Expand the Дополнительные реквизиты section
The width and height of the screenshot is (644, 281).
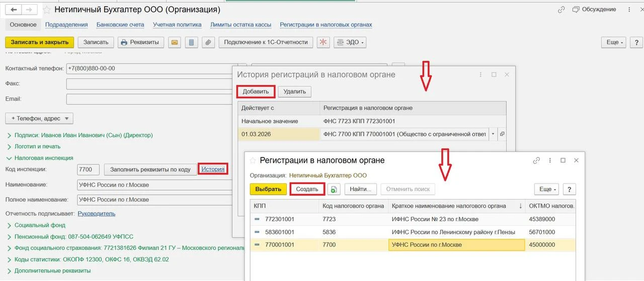click(x=9, y=271)
